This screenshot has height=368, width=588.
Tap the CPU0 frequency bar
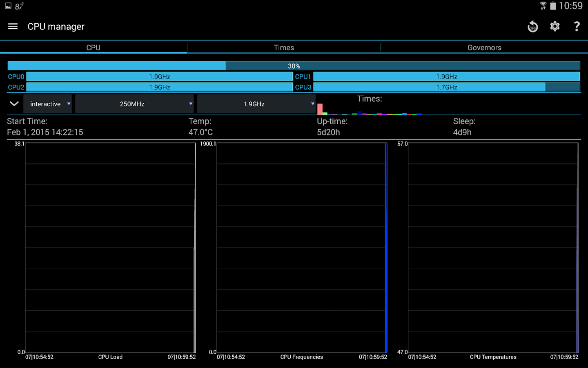tap(159, 76)
